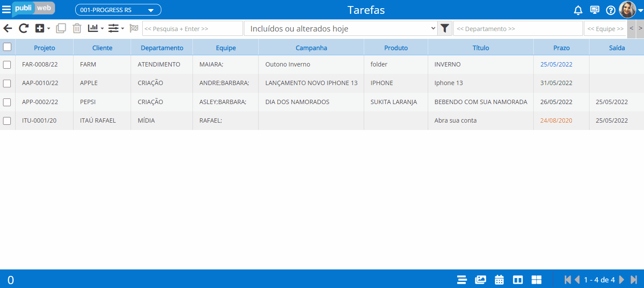
Task: Expand the add-task dropdown arrow
Action: tap(48, 29)
